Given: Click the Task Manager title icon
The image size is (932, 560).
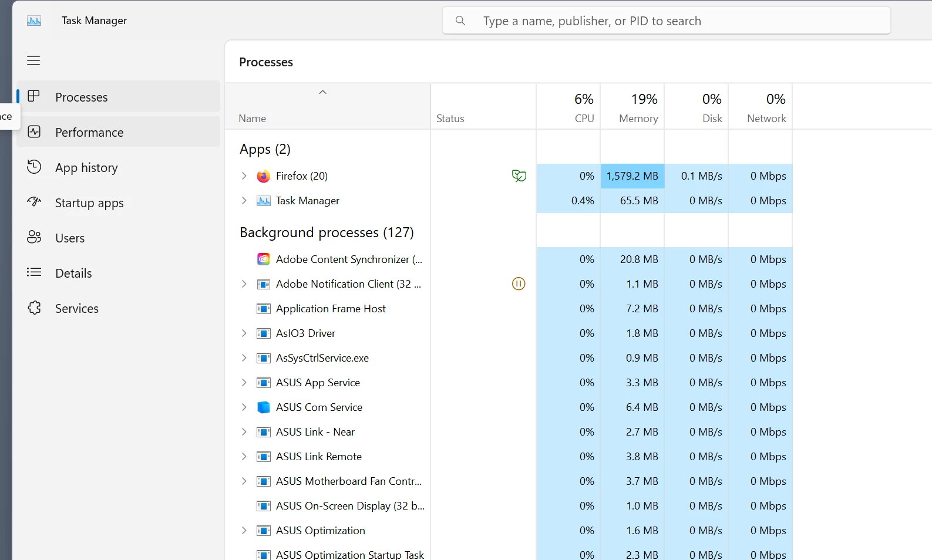Looking at the screenshot, I should [x=34, y=21].
